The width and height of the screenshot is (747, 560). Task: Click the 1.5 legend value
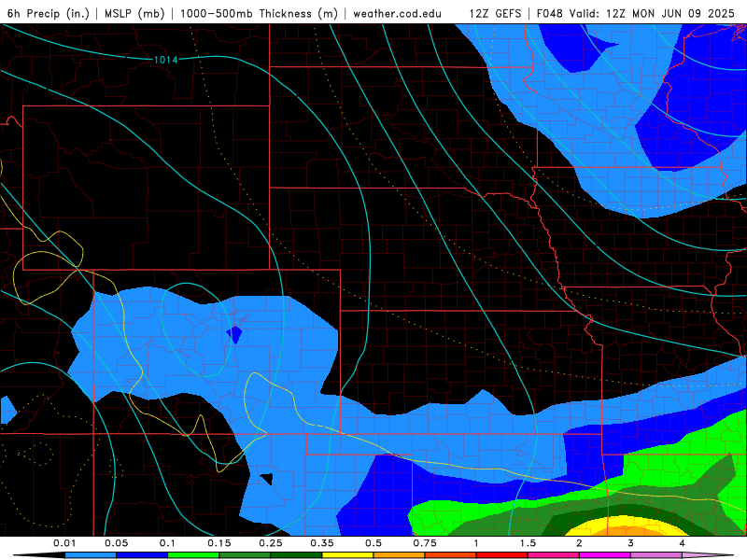528,543
